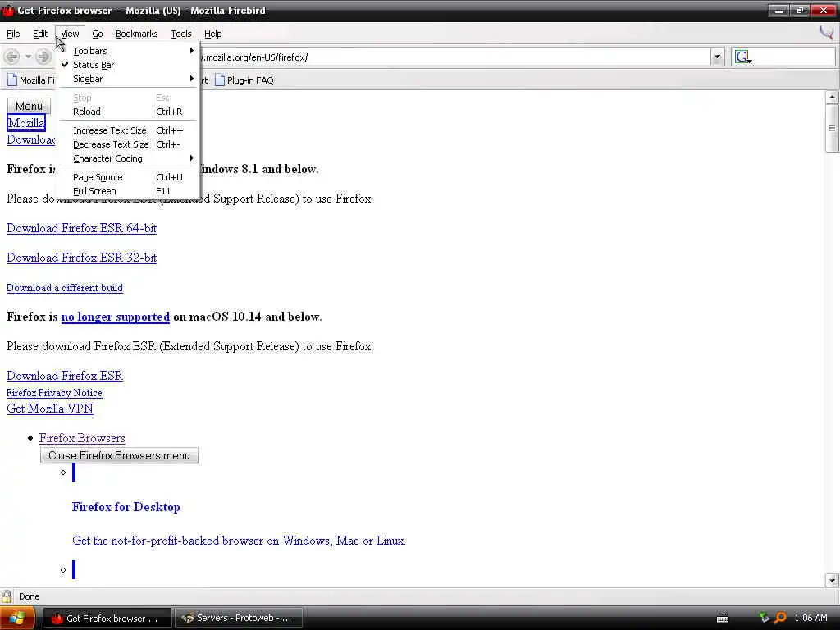Open Download Firefox ESR 32-bit link
The width and height of the screenshot is (840, 630).
tap(81, 258)
